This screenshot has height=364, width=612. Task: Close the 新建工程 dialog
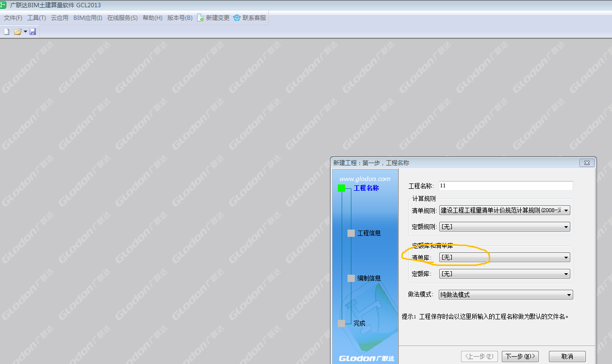click(587, 163)
